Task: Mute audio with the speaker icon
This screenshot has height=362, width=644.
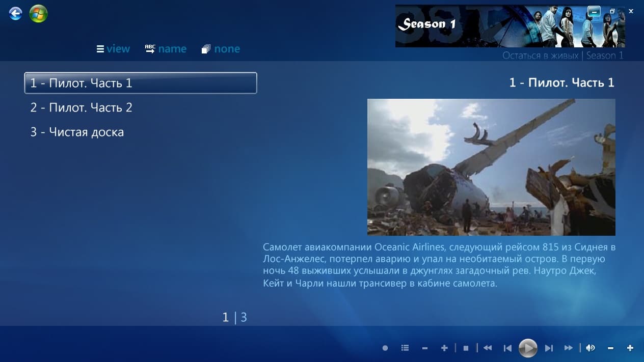Action: 591,348
